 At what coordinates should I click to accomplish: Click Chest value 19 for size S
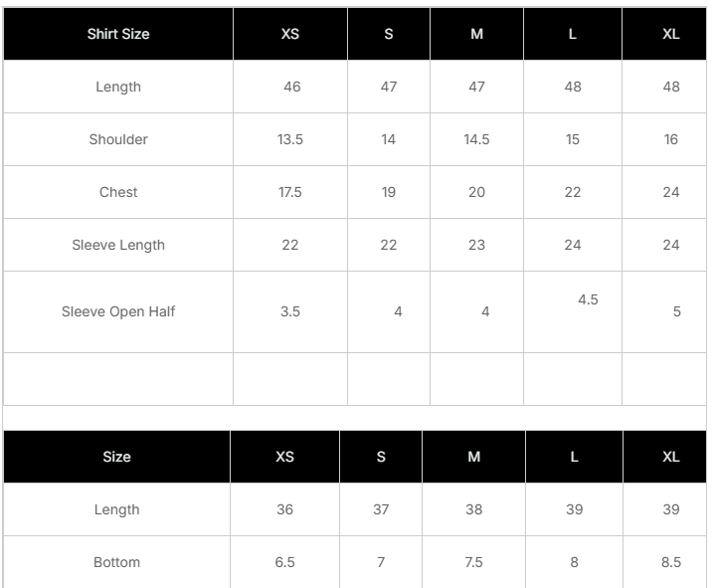point(389,192)
